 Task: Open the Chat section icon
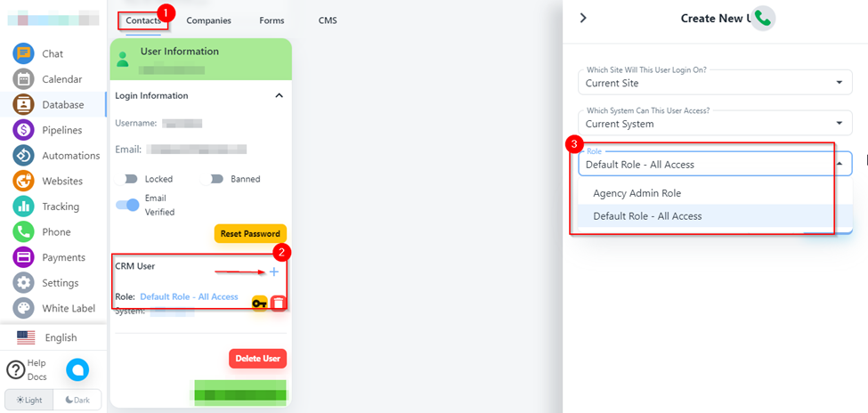[23, 53]
